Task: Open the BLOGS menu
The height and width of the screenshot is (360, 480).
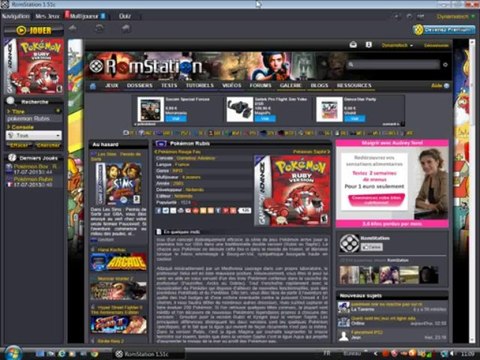Action: [319, 86]
